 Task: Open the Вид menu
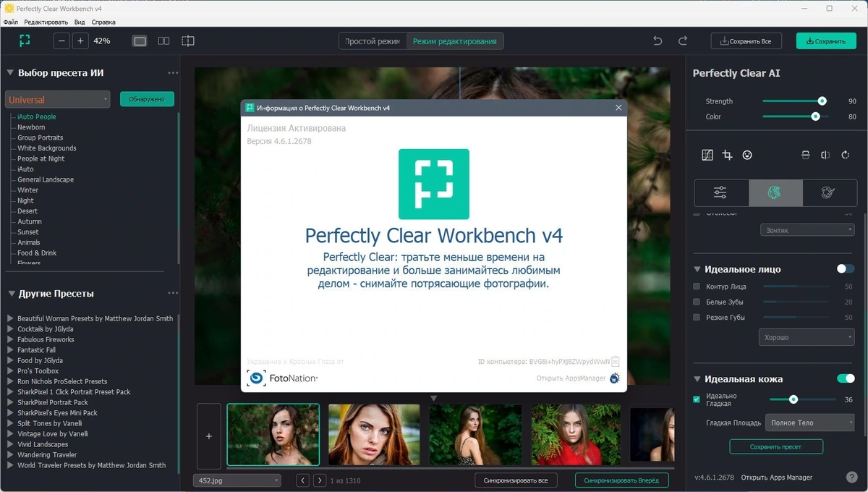click(x=80, y=22)
